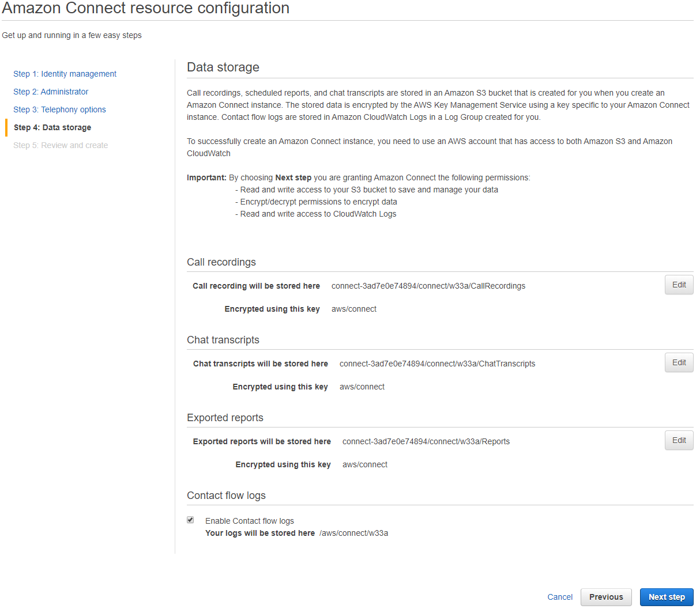Click 'Your logs will be stored here' label

point(260,533)
